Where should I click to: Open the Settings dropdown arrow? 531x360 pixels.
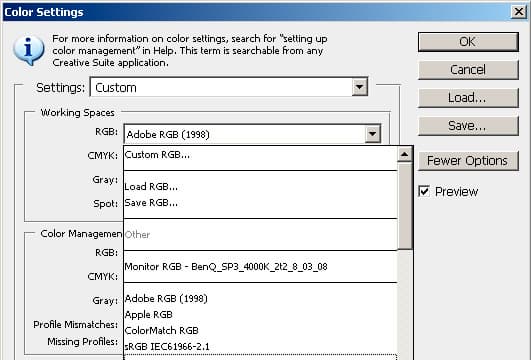tap(359, 87)
